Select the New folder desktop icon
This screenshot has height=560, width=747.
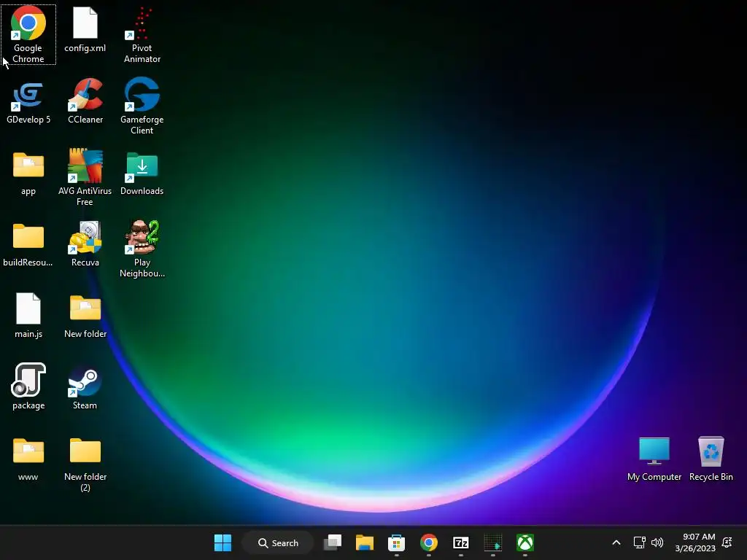[85, 315]
